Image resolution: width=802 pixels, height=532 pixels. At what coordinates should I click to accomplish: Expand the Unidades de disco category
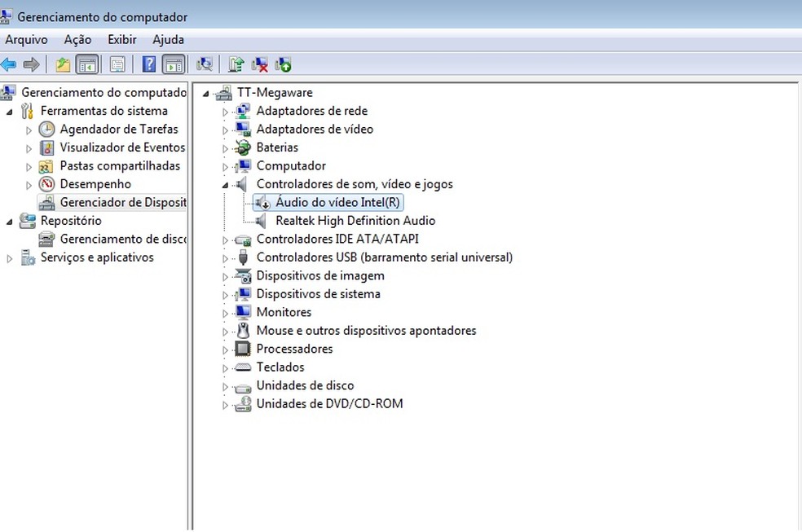click(x=226, y=385)
